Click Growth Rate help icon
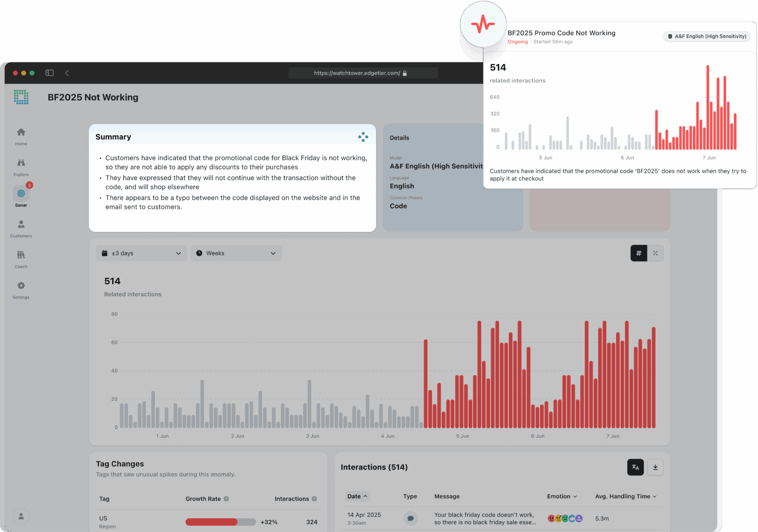Viewport: 758px width, 532px height. tap(226, 499)
